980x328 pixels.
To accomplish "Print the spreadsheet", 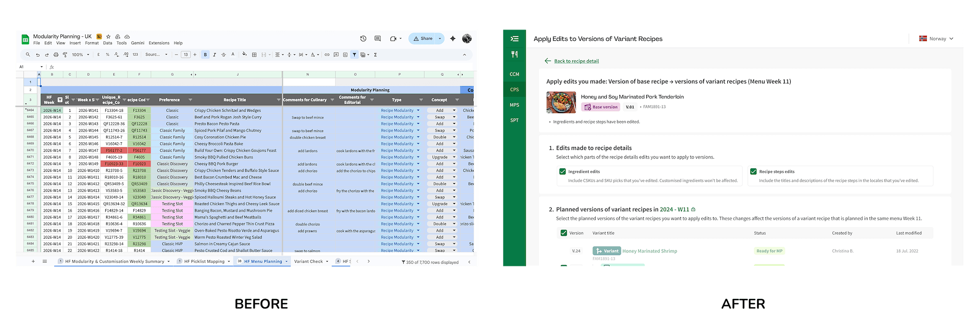I will pyautogui.click(x=56, y=55).
